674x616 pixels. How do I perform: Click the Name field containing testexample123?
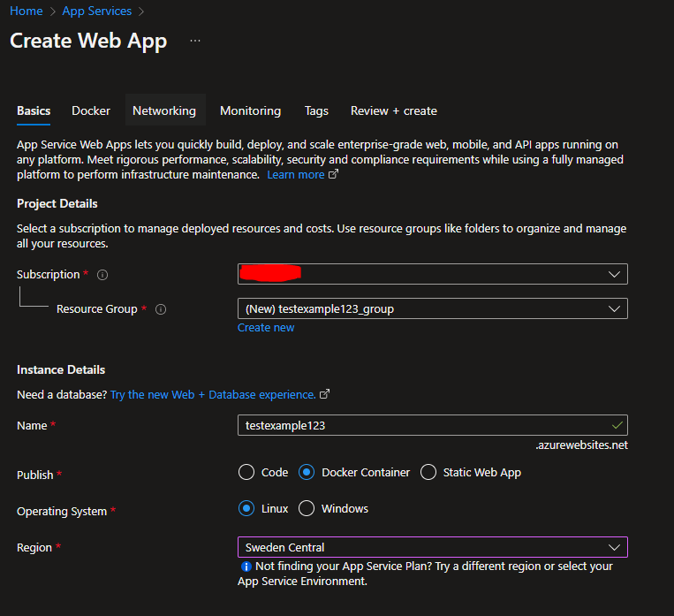tap(424, 425)
